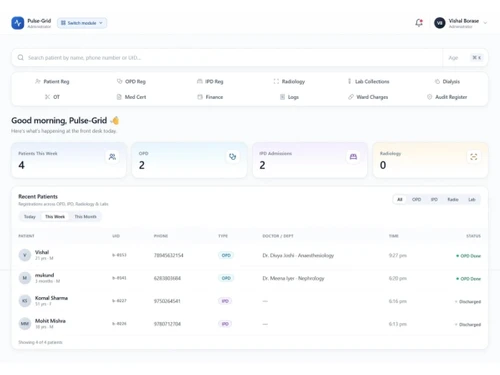Image resolution: width=500 pixels, height=375 pixels.
Task: Click the IPD Admissions bed icon
Action: pyautogui.click(x=353, y=157)
